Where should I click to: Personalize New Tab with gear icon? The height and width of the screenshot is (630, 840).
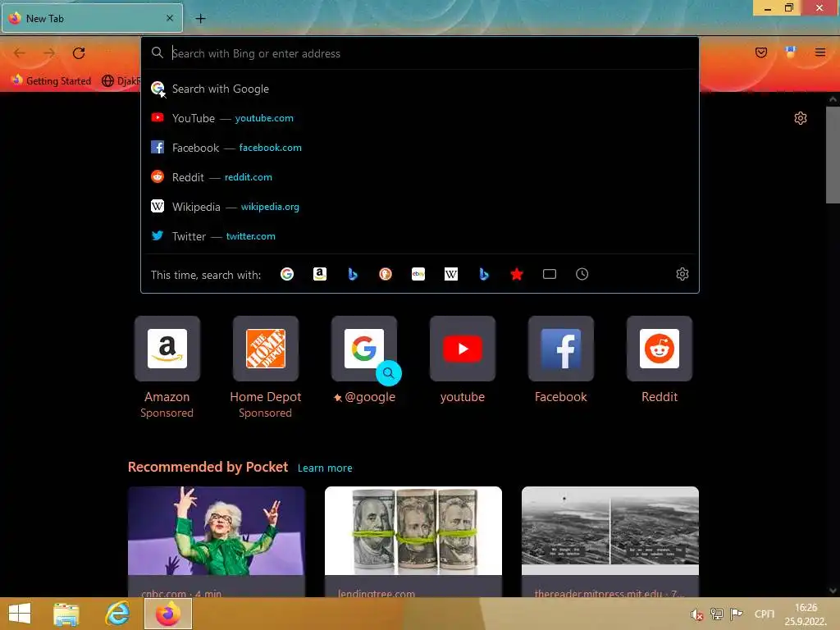[x=801, y=118]
